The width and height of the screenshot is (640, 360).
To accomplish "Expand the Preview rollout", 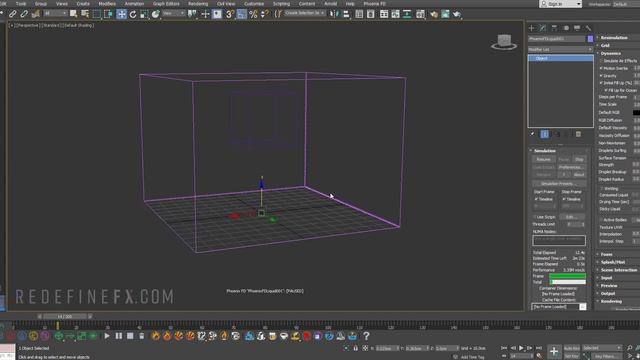I will (x=609, y=286).
